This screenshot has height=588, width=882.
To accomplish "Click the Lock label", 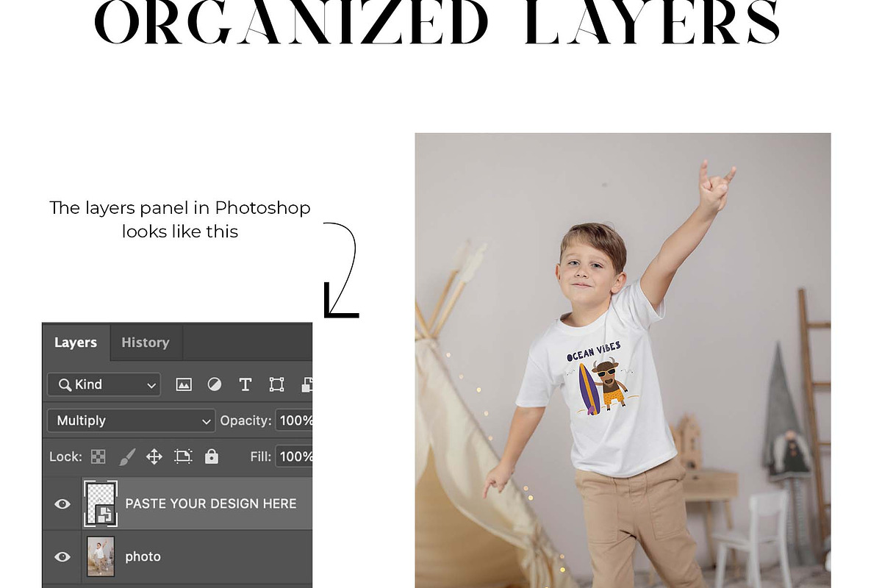I will tap(65, 456).
